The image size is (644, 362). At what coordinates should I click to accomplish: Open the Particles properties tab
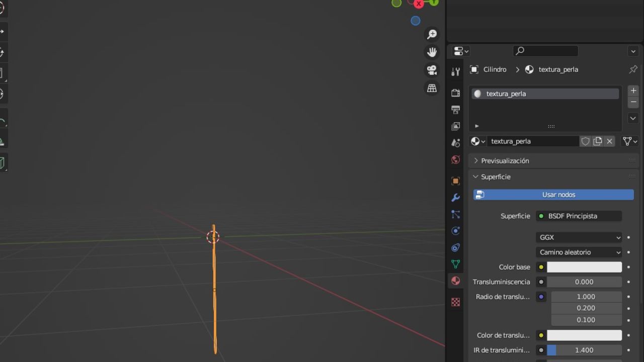[455, 214]
